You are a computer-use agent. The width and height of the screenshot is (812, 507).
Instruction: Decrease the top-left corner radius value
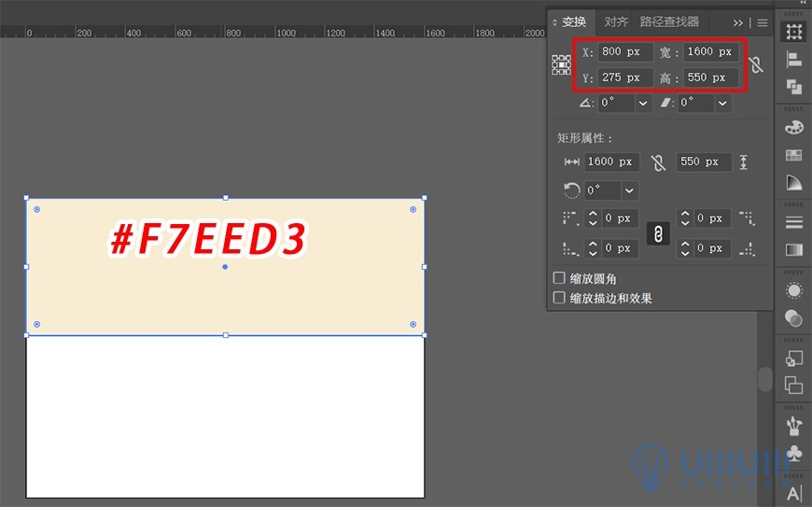coord(593,222)
